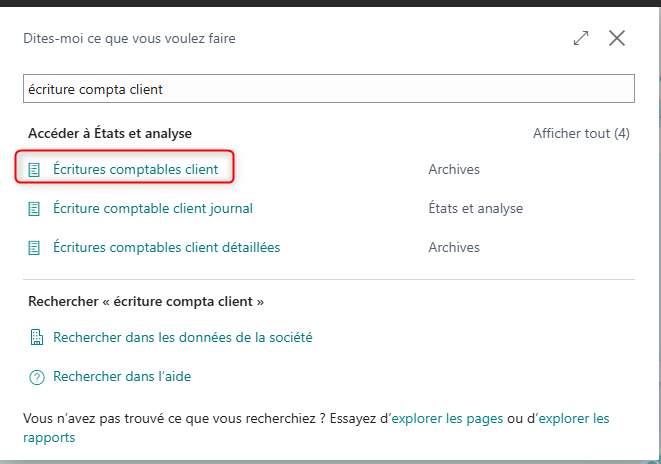This screenshot has height=464, width=661.
Task: Click the question mark help icon
Action: click(x=37, y=377)
